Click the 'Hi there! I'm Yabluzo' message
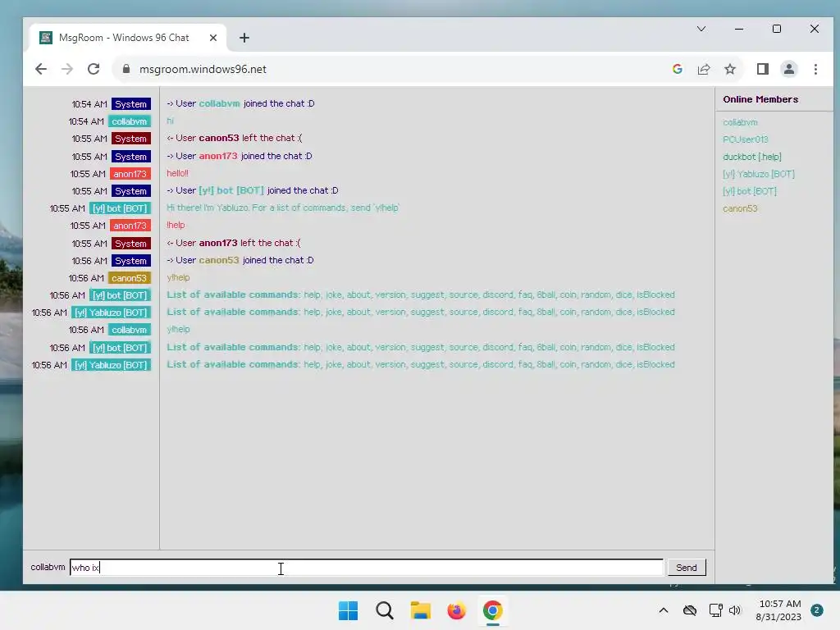Viewport: 840px width, 630px height. [283, 208]
